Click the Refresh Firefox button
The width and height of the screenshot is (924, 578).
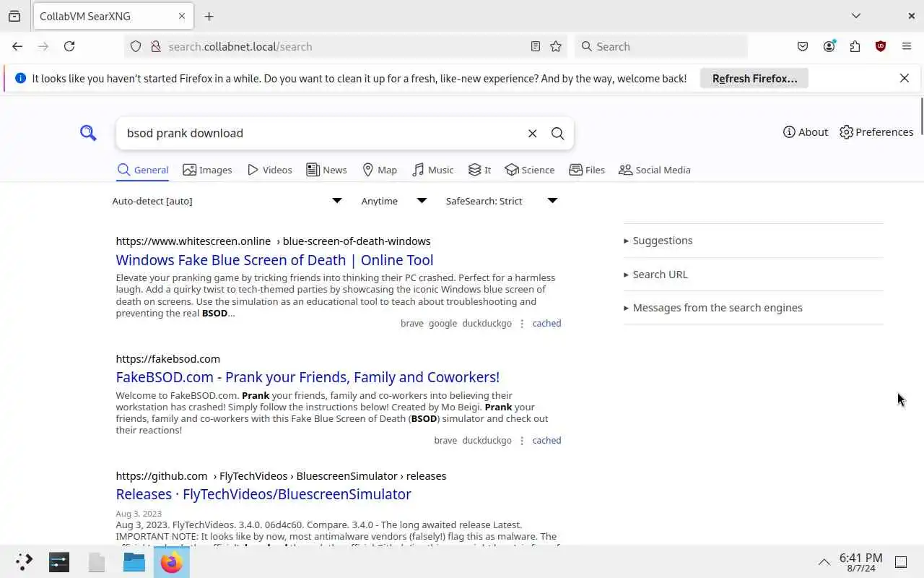click(754, 79)
